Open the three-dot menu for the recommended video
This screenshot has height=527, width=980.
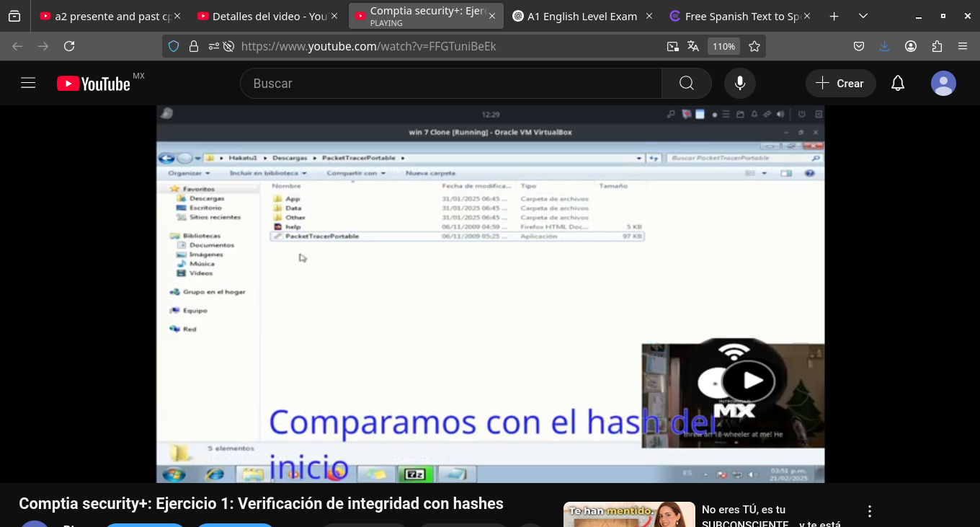point(870,512)
